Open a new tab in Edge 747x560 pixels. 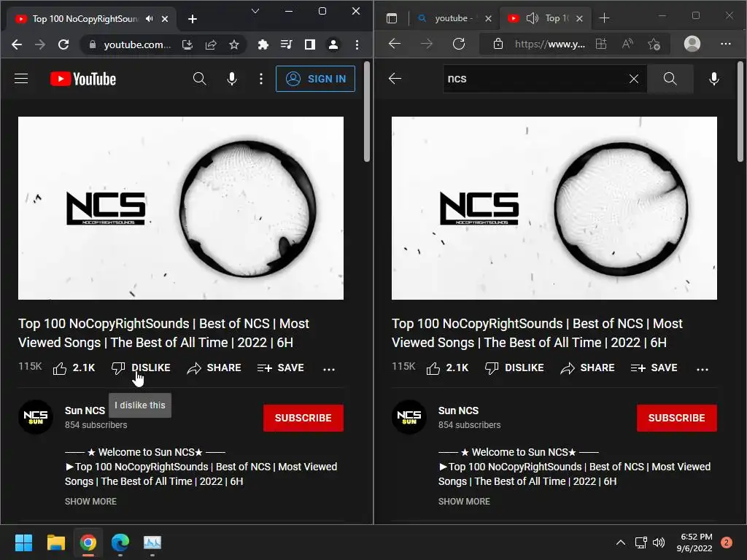[604, 18]
